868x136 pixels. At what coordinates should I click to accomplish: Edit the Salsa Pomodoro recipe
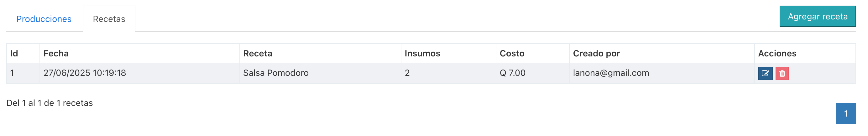pyautogui.click(x=765, y=73)
